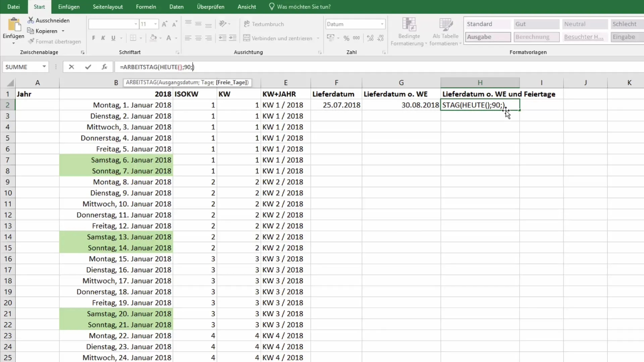This screenshot has height=362, width=644.
Task: Open name box SUMME dropdown
Action: point(44,67)
